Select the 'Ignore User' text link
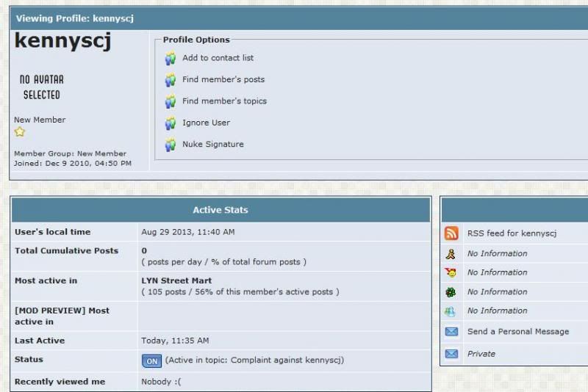588x392 pixels. pos(206,123)
